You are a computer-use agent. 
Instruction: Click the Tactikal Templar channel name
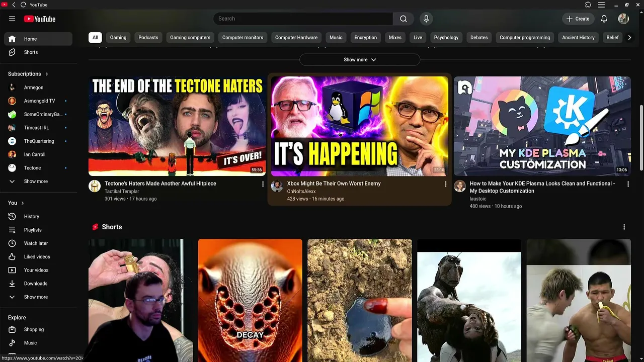(122, 192)
